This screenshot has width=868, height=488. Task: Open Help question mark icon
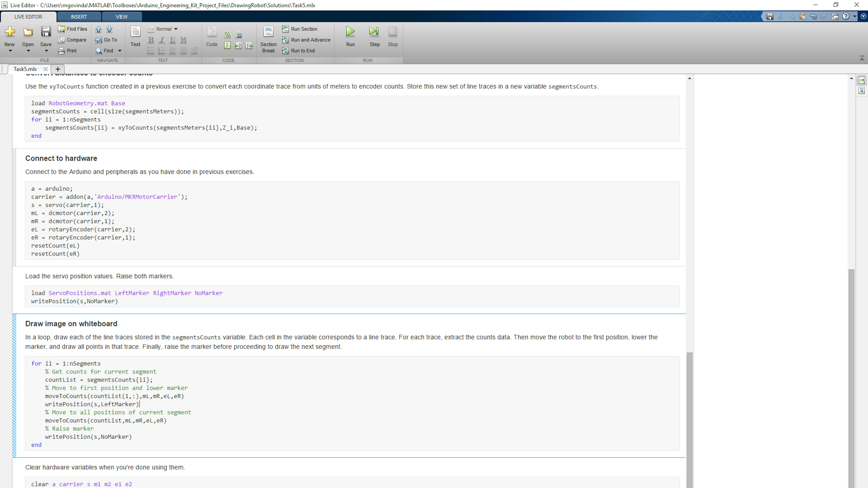click(846, 16)
